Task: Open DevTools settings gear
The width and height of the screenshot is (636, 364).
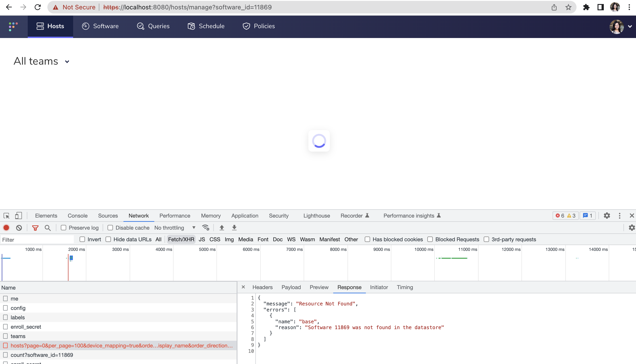Action: coord(607,216)
